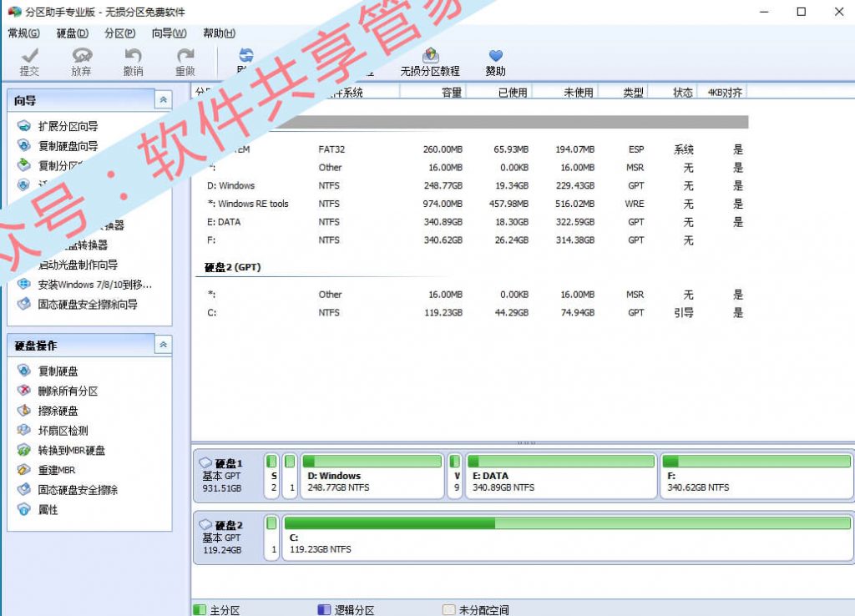Start 固态硬盘安全擦除向导
Screen dimensions: 855x616
click(x=87, y=304)
